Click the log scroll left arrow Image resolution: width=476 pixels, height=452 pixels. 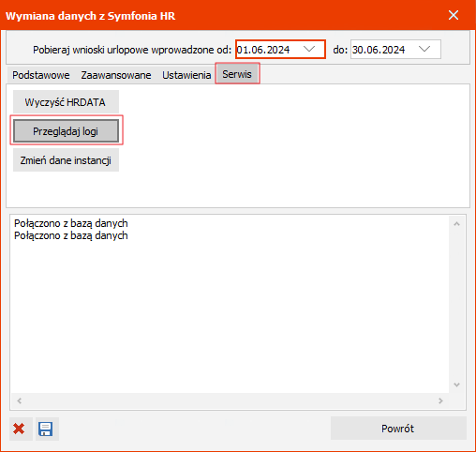[x=19, y=400]
